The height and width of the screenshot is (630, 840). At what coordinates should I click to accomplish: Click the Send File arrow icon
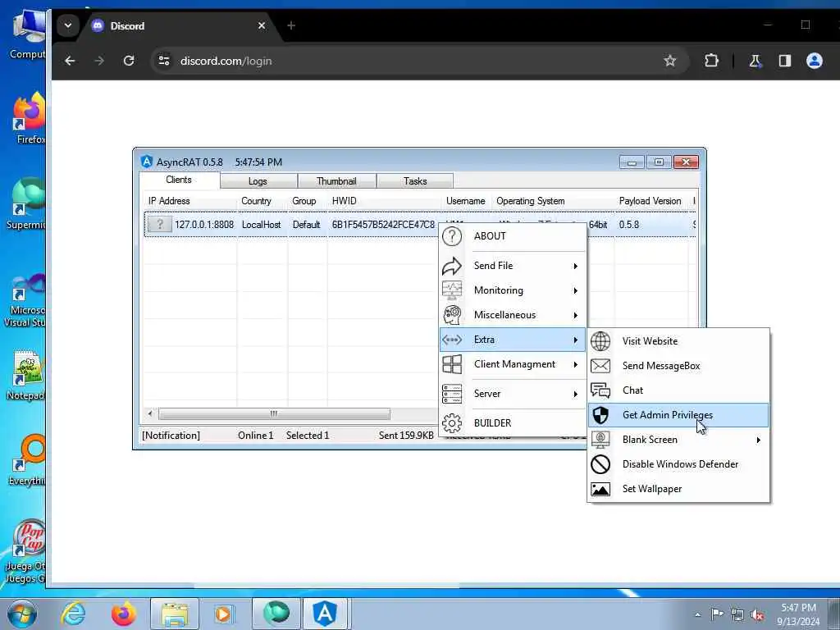click(x=452, y=266)
